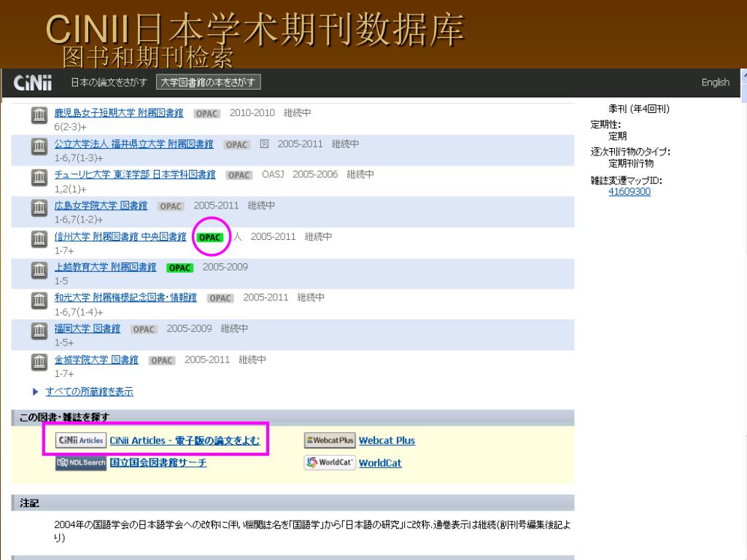Viewport: 747px width, 560px height.
Task: Open 和光大学 附属梅根記念図書・情報館 link
Action: [125, 297]
